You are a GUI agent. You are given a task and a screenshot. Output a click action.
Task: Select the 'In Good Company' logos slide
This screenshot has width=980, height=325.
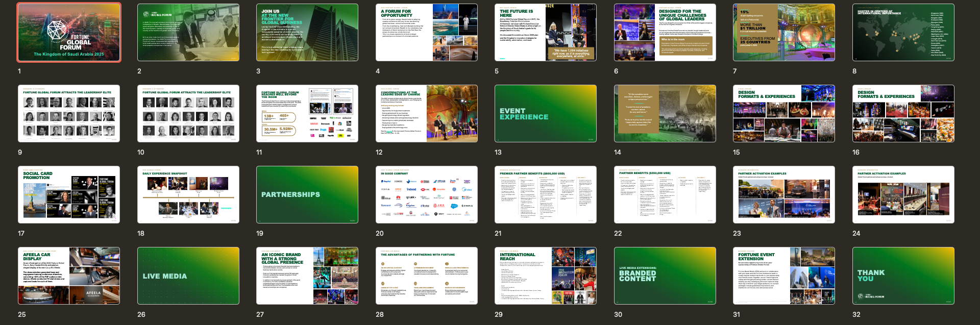pos(427,195)
